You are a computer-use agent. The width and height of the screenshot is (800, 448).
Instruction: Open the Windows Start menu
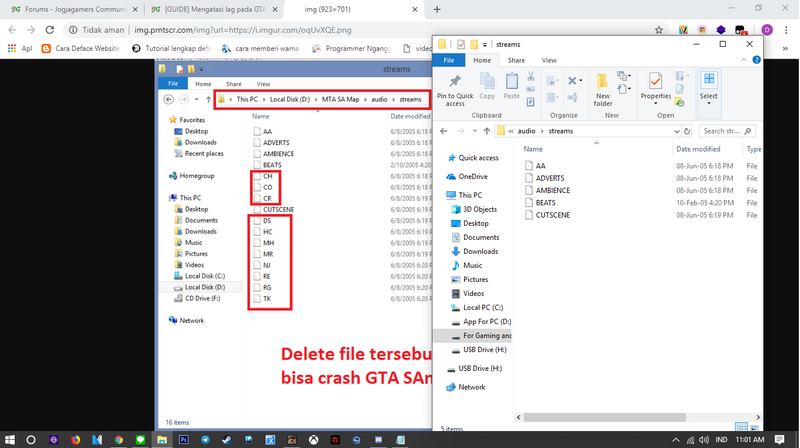click(10, 439)
